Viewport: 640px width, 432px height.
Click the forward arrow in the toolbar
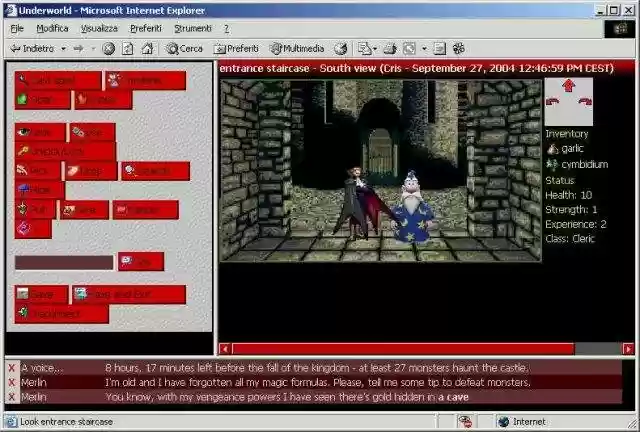(79, 49)
